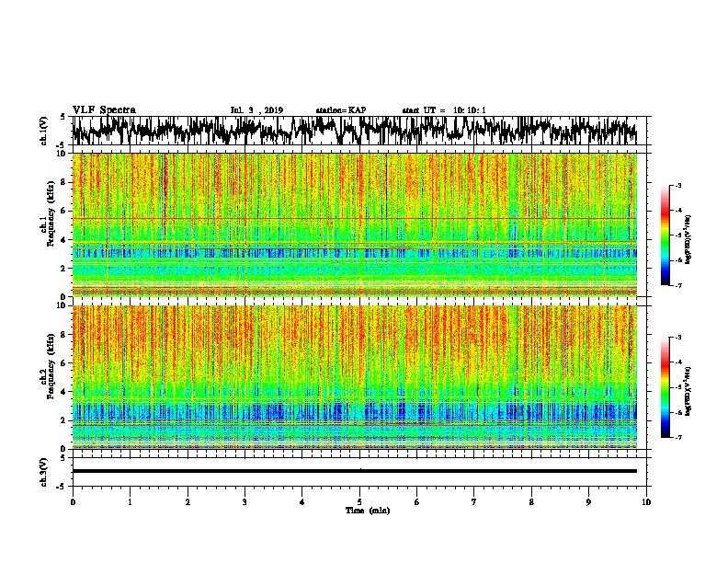Click the ch.2 PSD color bar
The image size is (728, 563).
point(665,387)
